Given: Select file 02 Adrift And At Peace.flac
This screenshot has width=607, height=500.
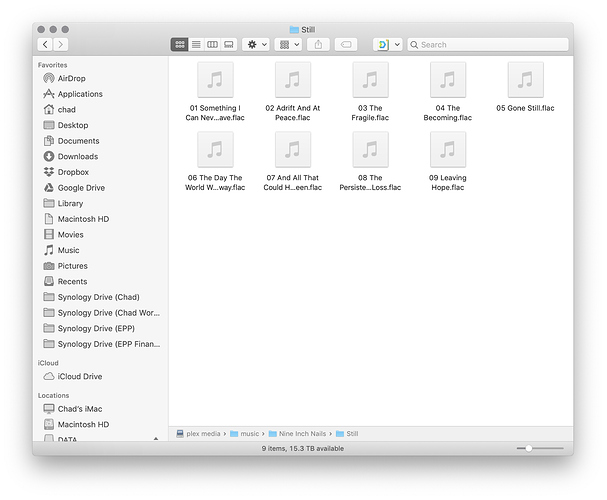Looking at the screenshot, I should 293,92.
